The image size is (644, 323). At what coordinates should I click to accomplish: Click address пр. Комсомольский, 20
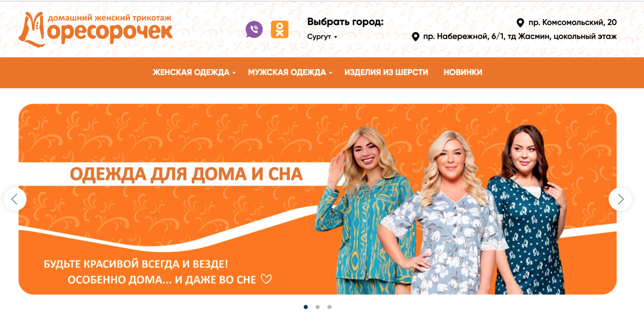point(572,23)
